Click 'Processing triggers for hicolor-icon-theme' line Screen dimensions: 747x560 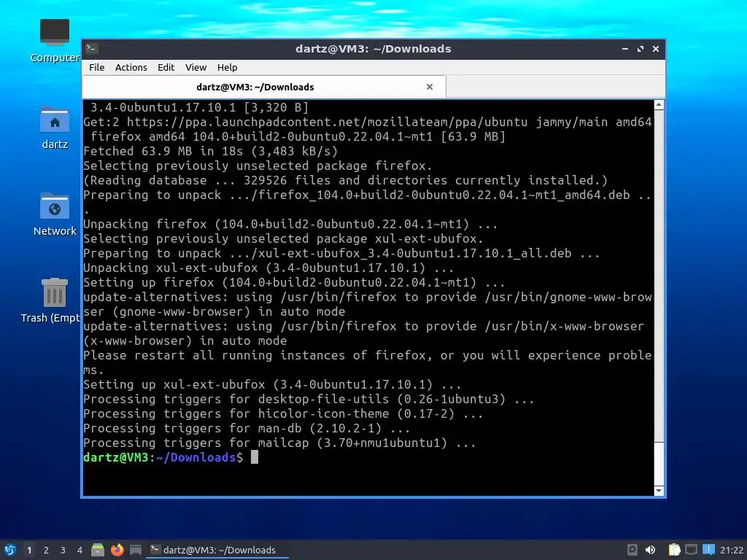click(284, 414)
